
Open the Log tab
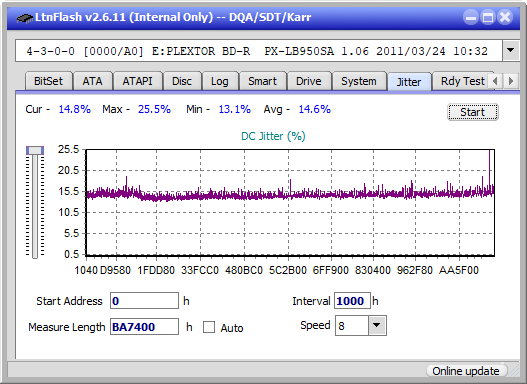coord(219,81)
